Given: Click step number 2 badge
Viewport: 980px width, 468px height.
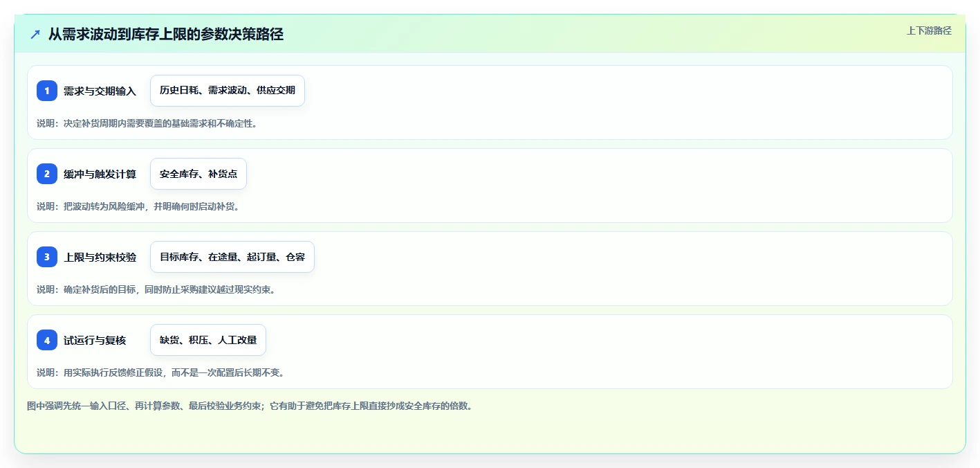Looking at the screenshot, I should 47,174.
